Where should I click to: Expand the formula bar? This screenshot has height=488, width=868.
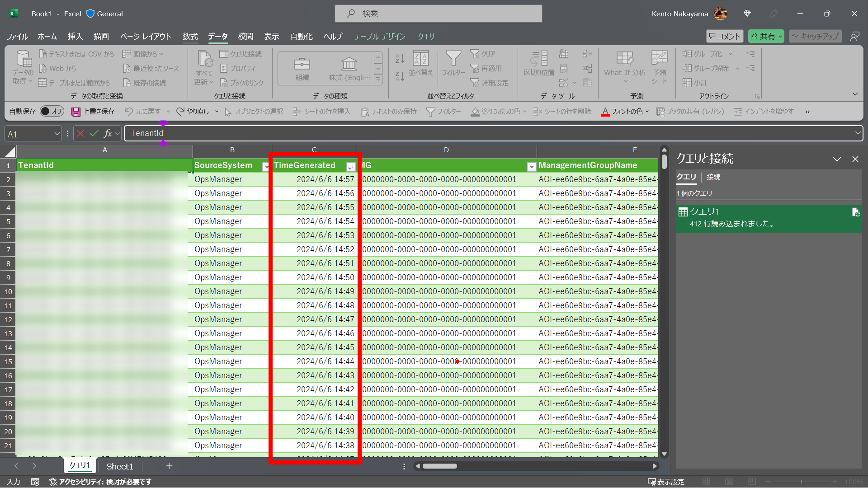(x=858, y=133)
